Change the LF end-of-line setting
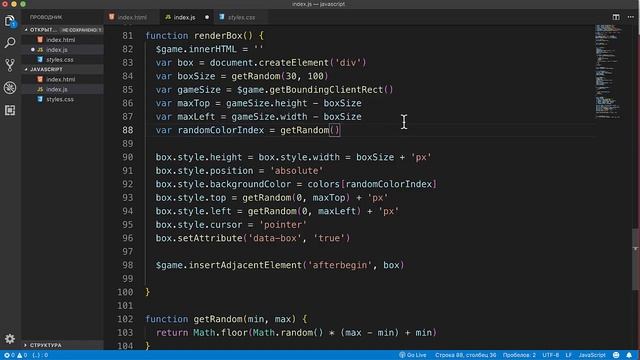Image resolution: width=640 pixels, height=360 pixels. click(569, 355)
